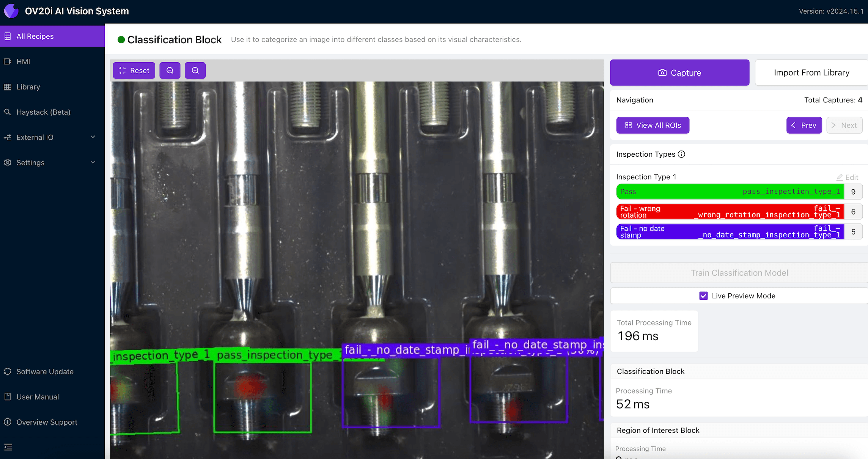Collapse the sidebar with the bottom-left icon
868x459 pixels.
coord(8,447)
